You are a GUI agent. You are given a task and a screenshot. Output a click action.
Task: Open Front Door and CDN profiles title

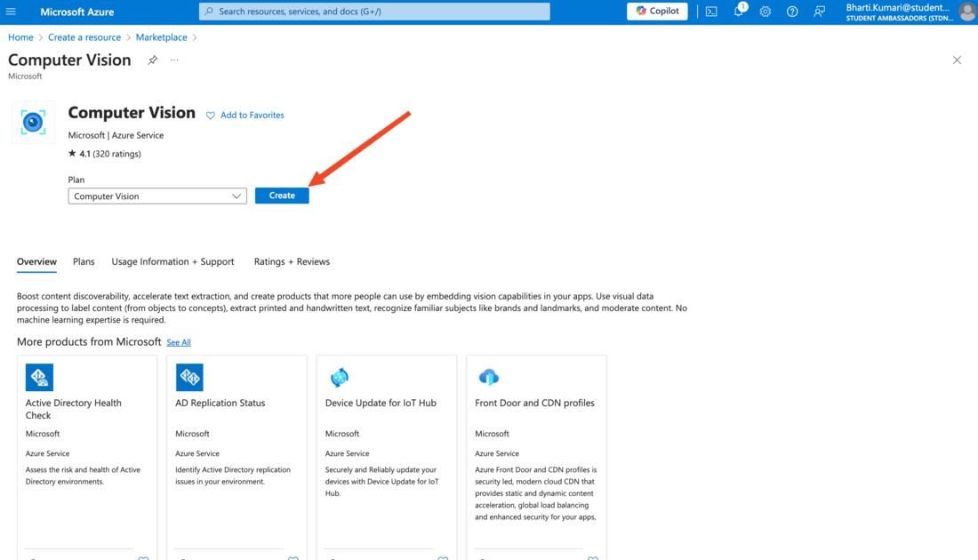[x=534, y=403]
